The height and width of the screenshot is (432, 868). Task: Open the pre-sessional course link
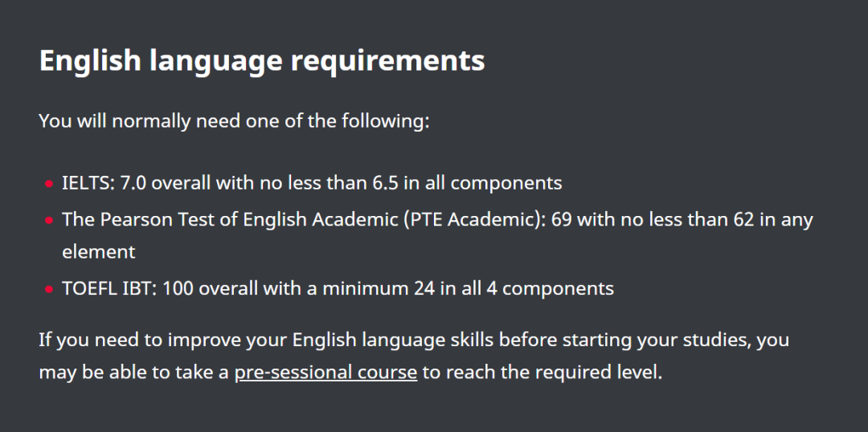tap(325, 373)
